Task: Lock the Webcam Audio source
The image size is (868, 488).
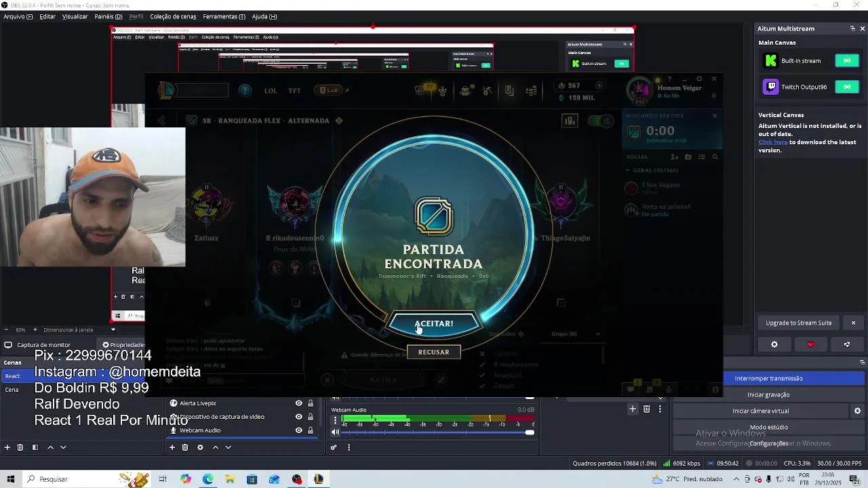Action: (x=311, y=430)
